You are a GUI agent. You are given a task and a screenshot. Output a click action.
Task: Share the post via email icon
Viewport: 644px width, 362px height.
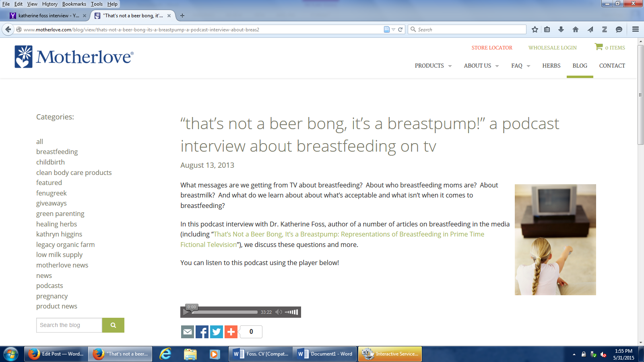(x=188, y=332)
